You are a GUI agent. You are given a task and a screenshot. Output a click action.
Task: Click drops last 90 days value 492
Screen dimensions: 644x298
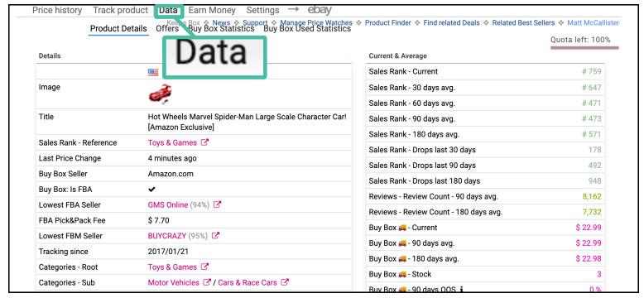click(x=594, y=166)
